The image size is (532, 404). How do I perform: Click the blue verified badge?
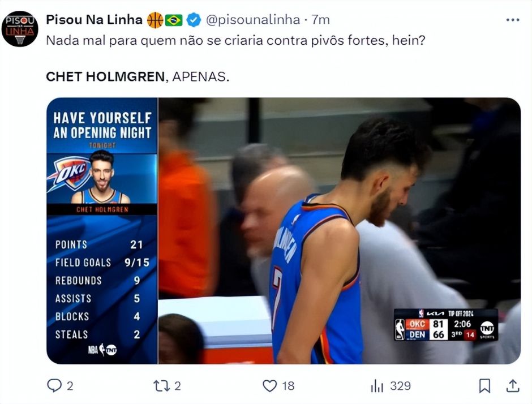[194, 20]
